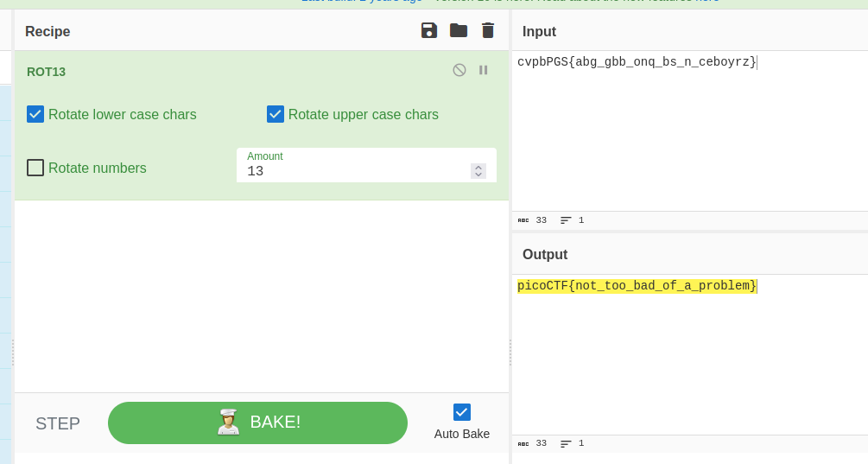Open the Load recipe folder icon
Image resolution: width=868 pixels, height=464 pixels.
tap(459, 31)
